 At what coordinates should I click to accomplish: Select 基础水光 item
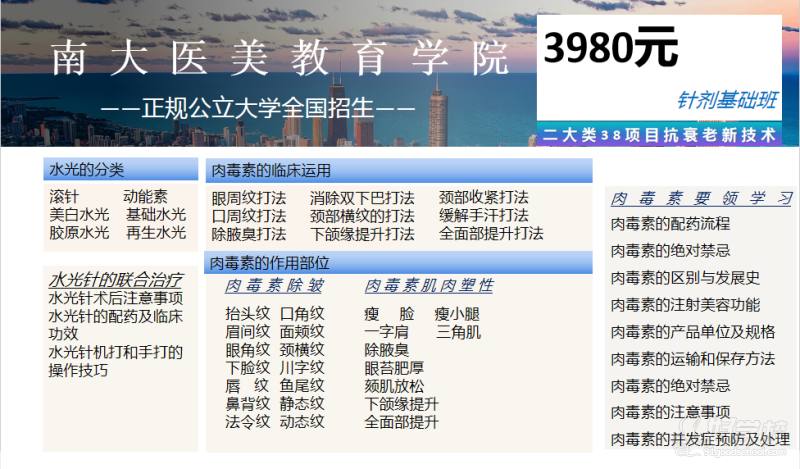[156, 214]
